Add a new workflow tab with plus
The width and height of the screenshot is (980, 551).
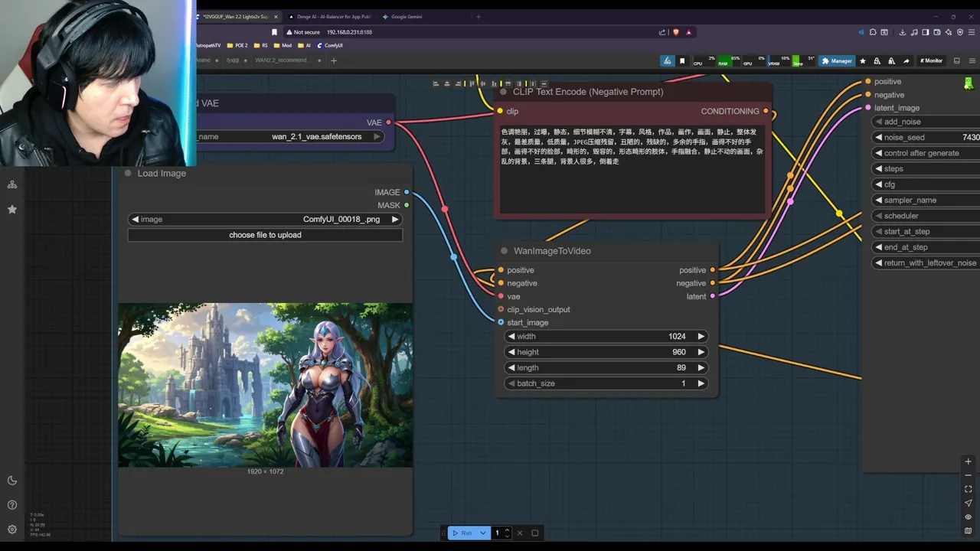[x=333, y=60]
